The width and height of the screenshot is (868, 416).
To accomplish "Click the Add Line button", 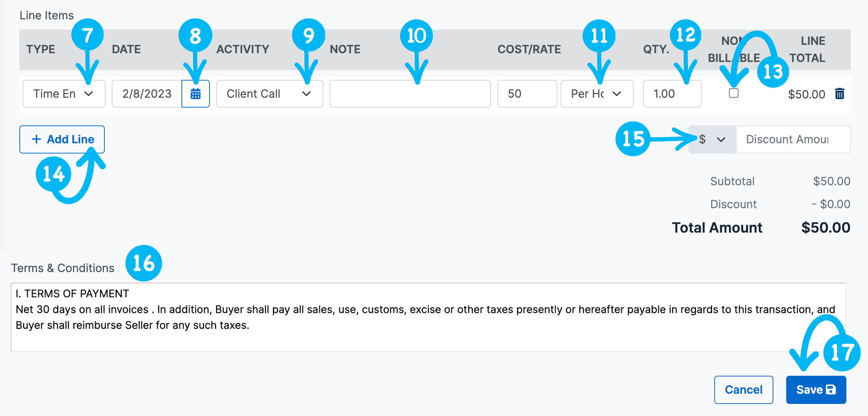I will coord(62,139).
